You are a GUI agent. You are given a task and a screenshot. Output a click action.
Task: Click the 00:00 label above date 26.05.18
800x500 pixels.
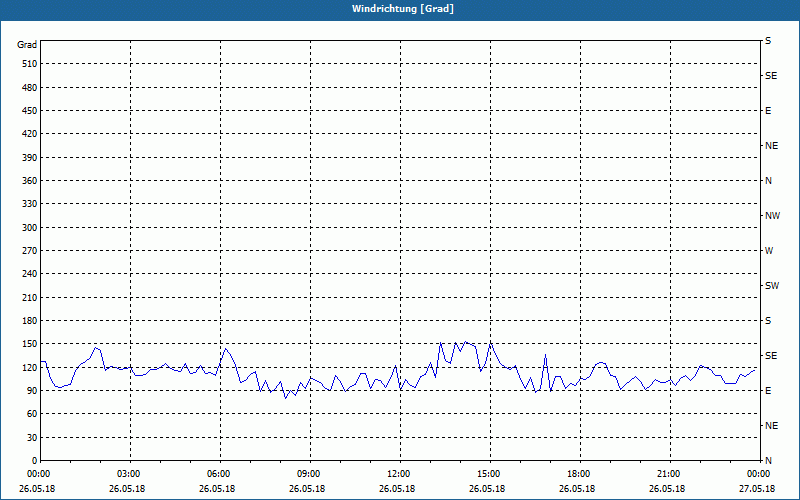point(39,474)
